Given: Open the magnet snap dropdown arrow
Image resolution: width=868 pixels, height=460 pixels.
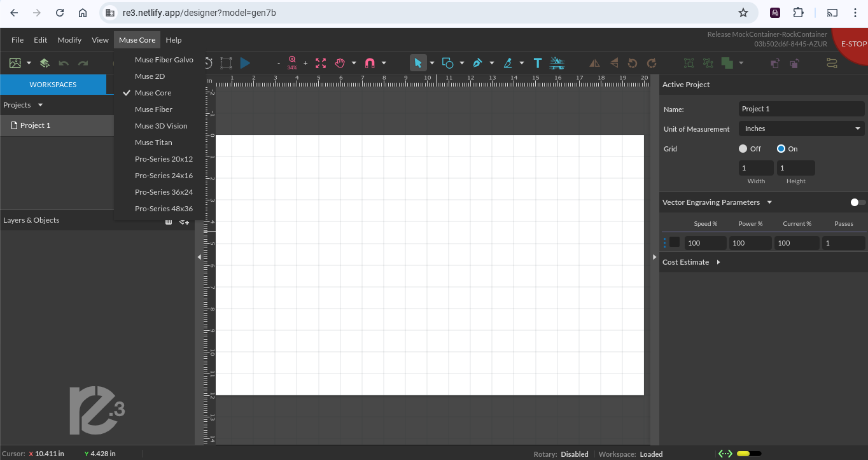Looking at the screenshot, I should [384, 63].
